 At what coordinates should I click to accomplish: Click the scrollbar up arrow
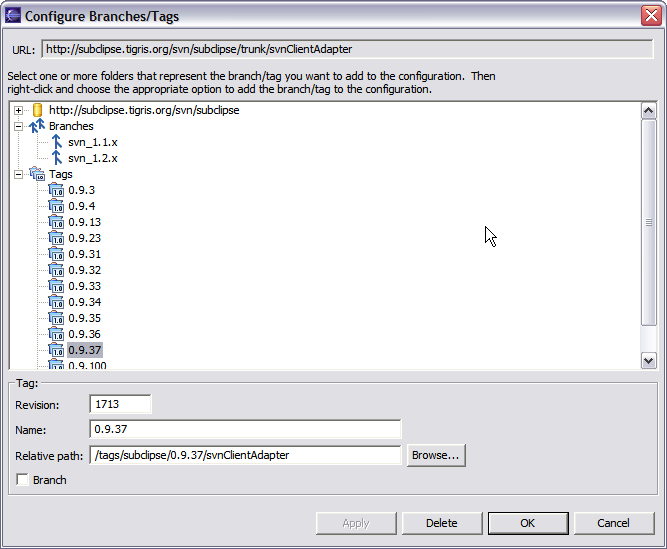(648, 111)
